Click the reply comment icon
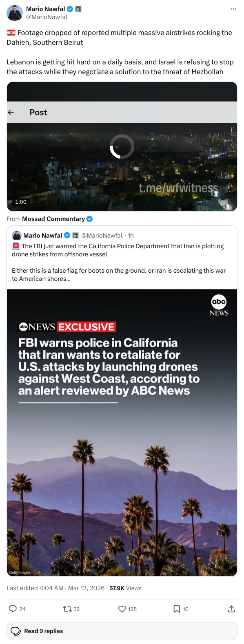The width and height of the screenshot is (244, 644). click(13, 609)
